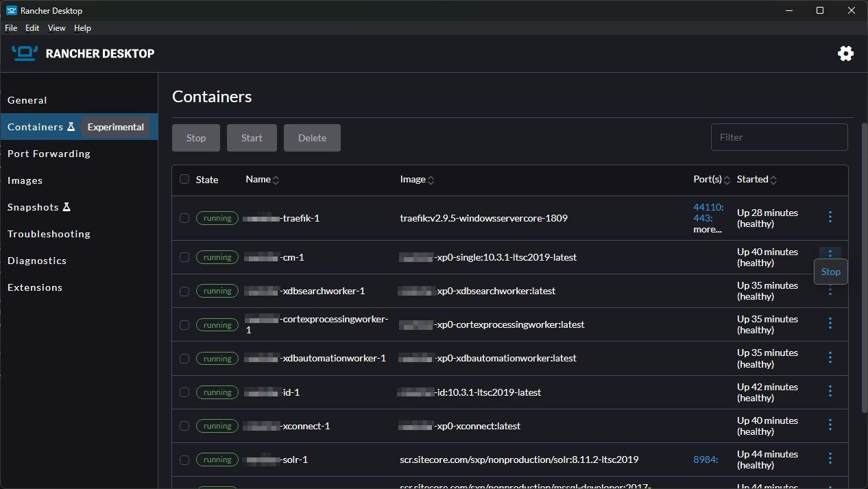Screen dimensions: 868x489
Task: Check the box for the solr-1 container
Action: point(184,460)
